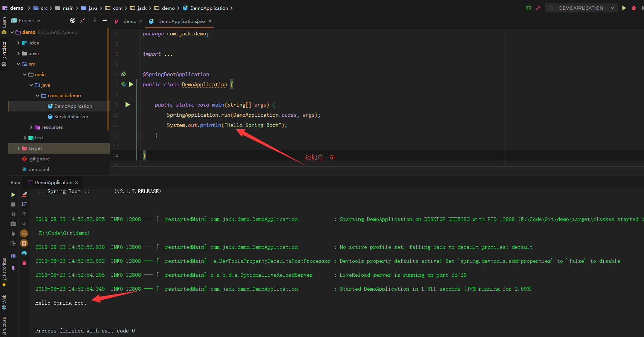Collapse the java folder node
This screenshot has height=337, width=644.
coord(31,85)
